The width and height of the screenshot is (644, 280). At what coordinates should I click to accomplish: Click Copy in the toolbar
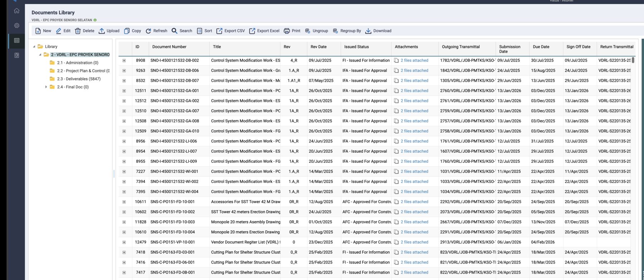click(x=132, y=31)
